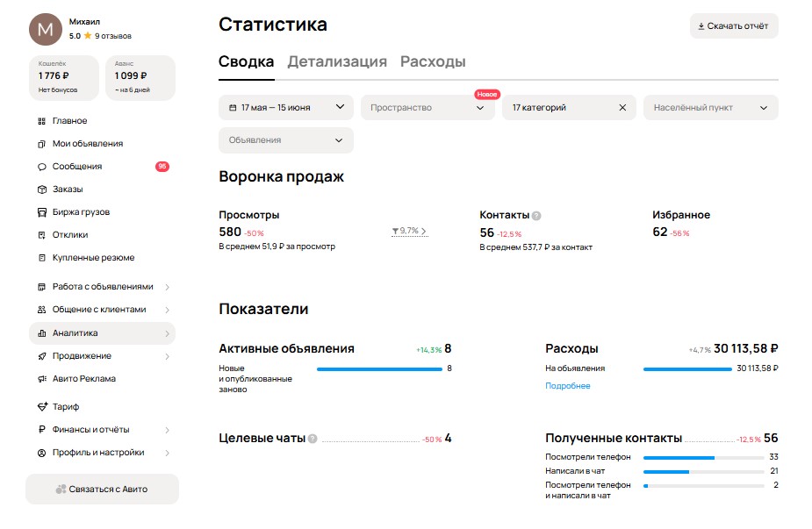Switch to the Сводка tab

(x=246, y=61)
